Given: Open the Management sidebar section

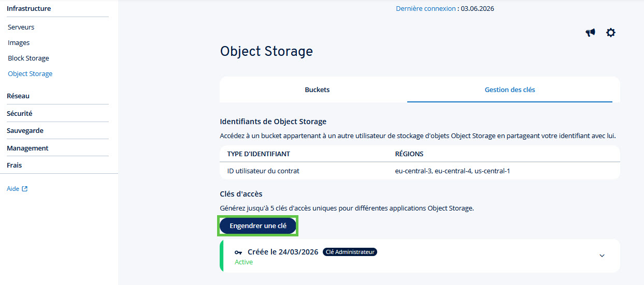Looking at the screenshot, I should [27, 148].
